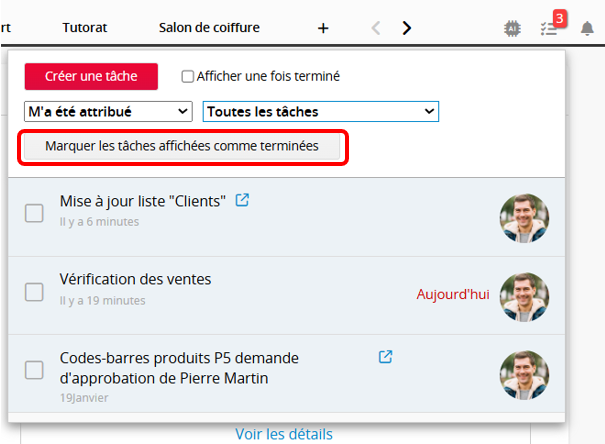605x444 pixels.
Task: Switch to the Tutorat tab
Action: (x=84, y=28)
